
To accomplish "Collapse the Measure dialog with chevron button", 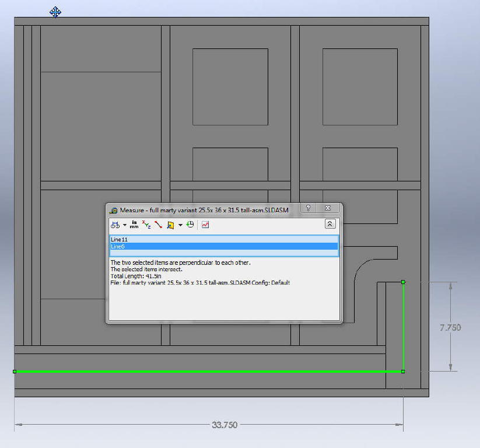I will click(x=330, y=224).
